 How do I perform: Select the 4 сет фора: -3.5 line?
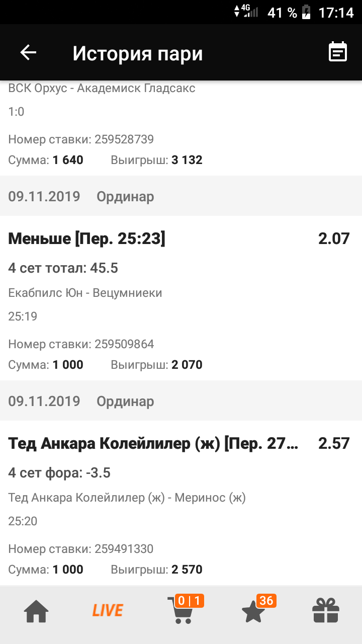(59, 473)
